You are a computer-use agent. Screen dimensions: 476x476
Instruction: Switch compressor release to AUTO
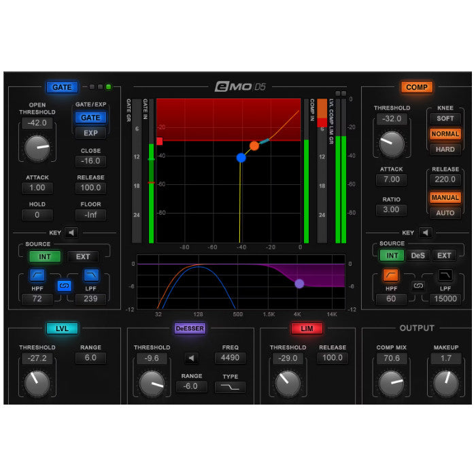[445, 213]
